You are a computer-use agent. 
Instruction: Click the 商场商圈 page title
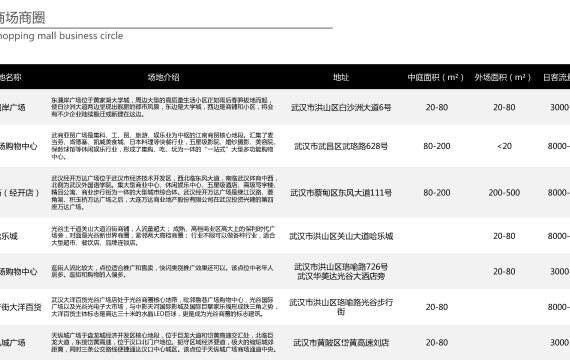[x=23, y=17]
